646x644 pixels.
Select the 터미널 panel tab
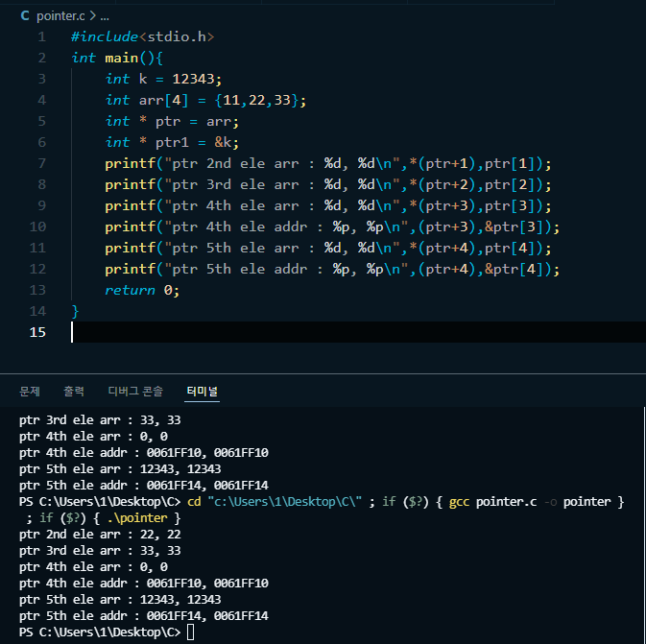pos(202,391)
